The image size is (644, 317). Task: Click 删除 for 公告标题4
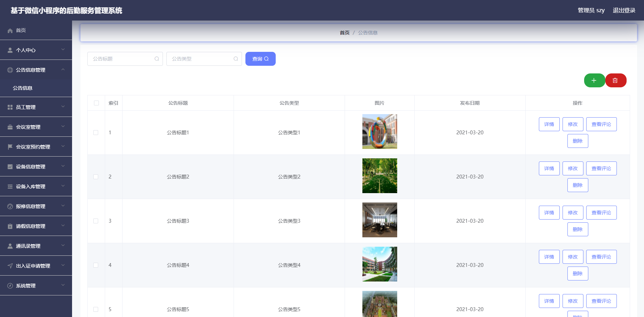point(578,274)
